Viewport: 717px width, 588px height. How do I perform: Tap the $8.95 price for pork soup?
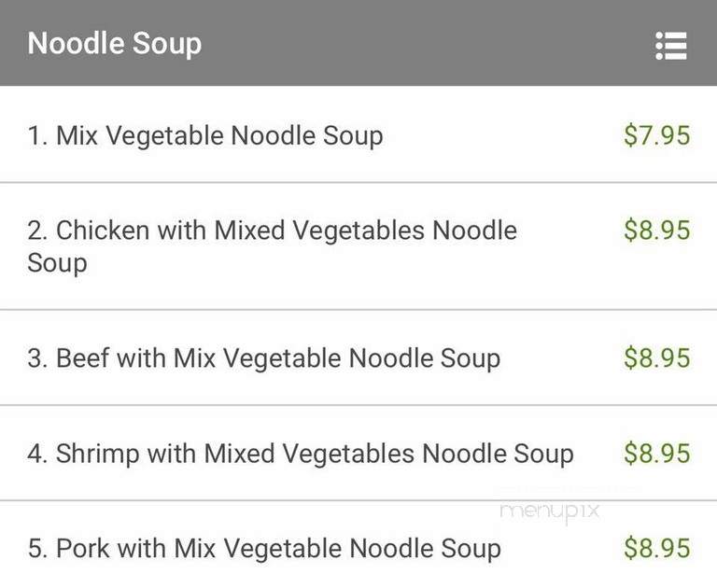coord(656,548)
